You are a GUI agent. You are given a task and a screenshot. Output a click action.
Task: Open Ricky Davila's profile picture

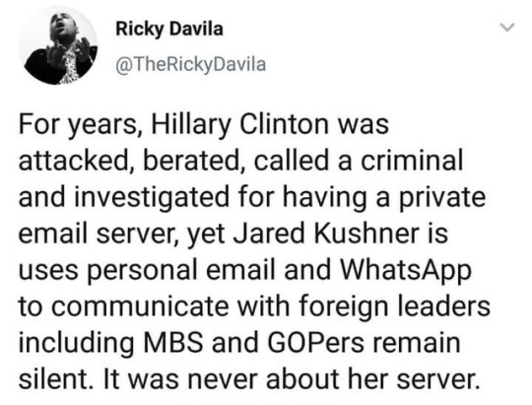point(58,45)
